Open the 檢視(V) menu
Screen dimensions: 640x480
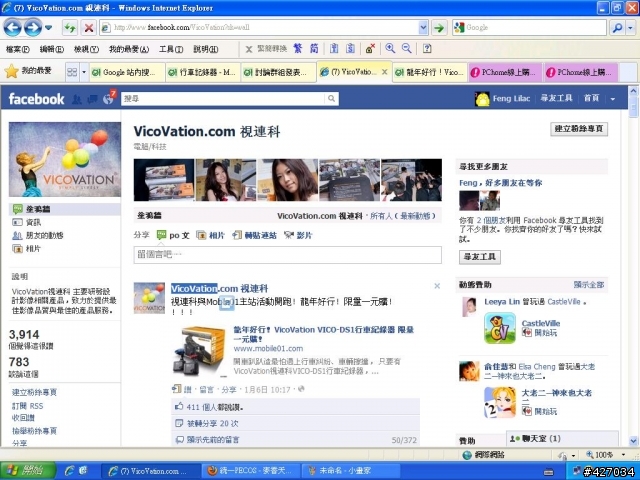click(x=86, y=49)
